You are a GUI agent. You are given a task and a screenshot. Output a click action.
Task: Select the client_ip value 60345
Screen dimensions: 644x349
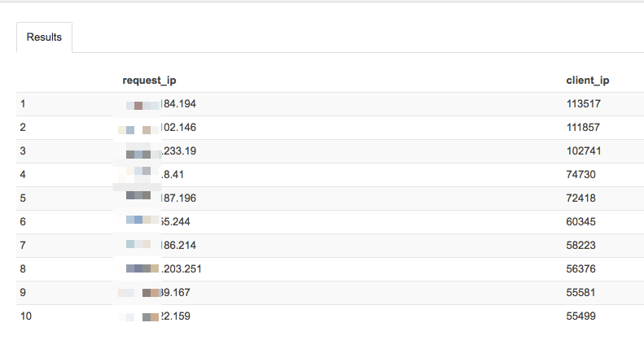point(580,222)
